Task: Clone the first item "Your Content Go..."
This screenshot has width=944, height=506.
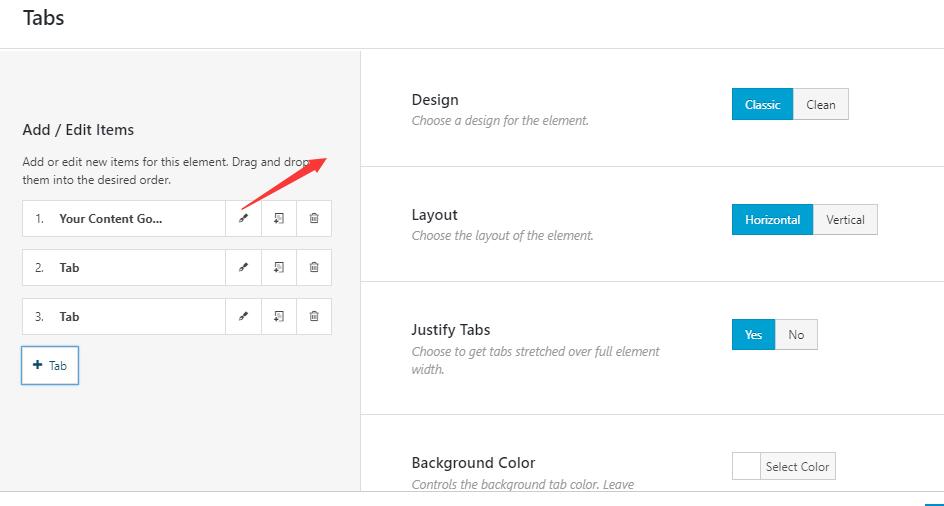Action: (x=279, y=219)
